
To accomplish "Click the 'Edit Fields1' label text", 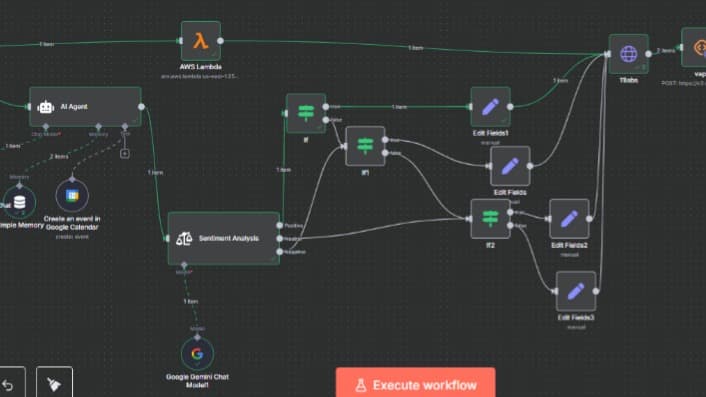I will tap(490, 133).
